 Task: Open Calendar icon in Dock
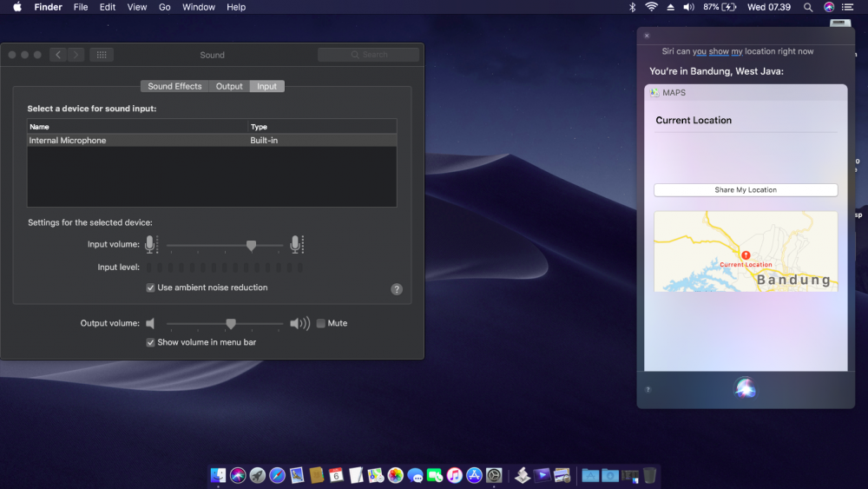pos(336,475)
